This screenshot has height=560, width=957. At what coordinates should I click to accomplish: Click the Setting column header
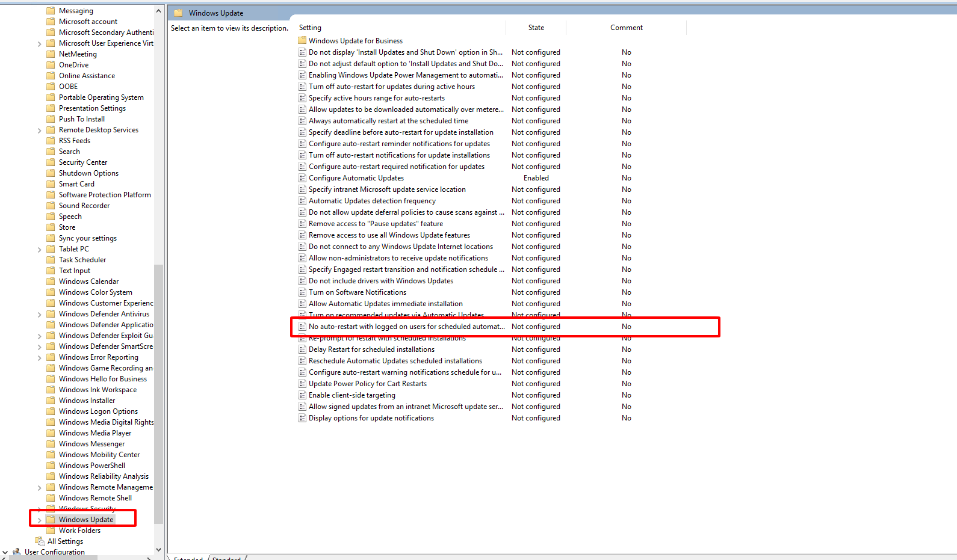click(310, 28)
